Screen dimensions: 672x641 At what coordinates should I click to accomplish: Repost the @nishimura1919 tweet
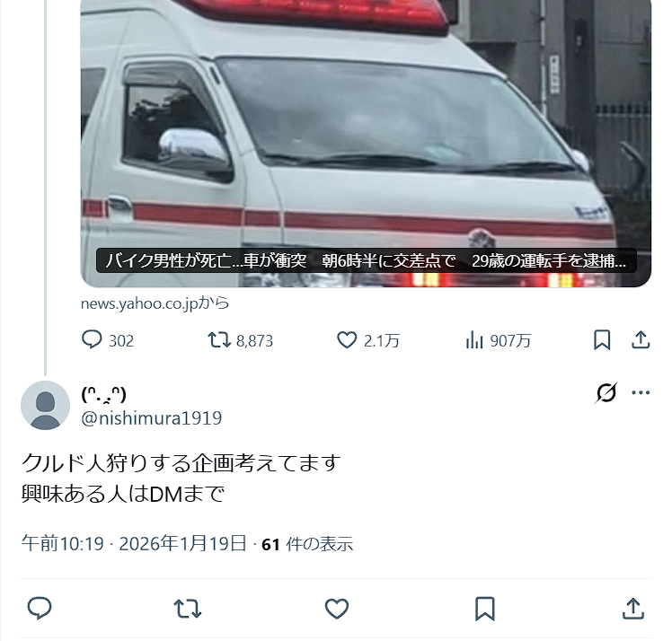pos(187,609)
